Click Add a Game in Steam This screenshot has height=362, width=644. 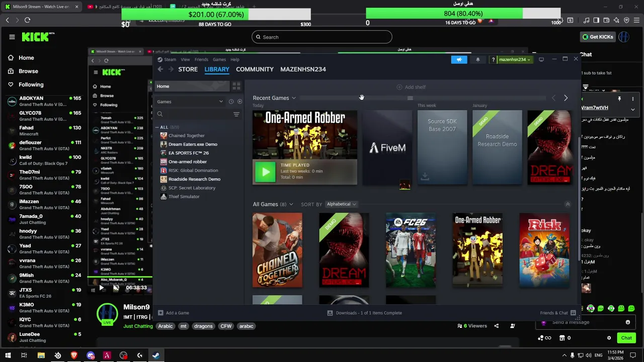coord(174,313)
